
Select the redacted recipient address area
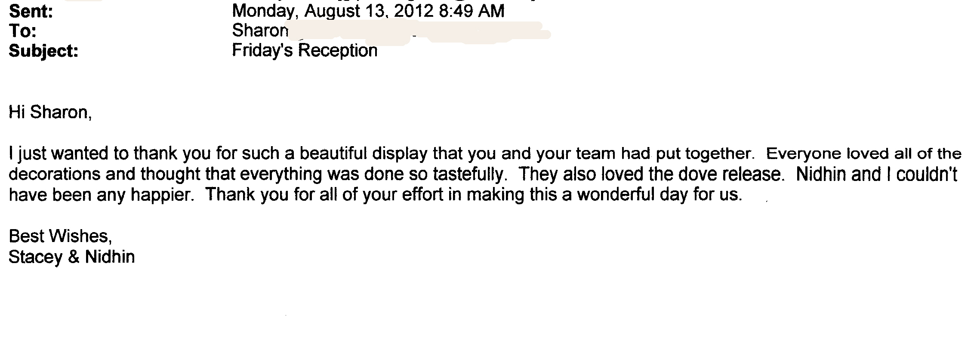pos(419,33)
